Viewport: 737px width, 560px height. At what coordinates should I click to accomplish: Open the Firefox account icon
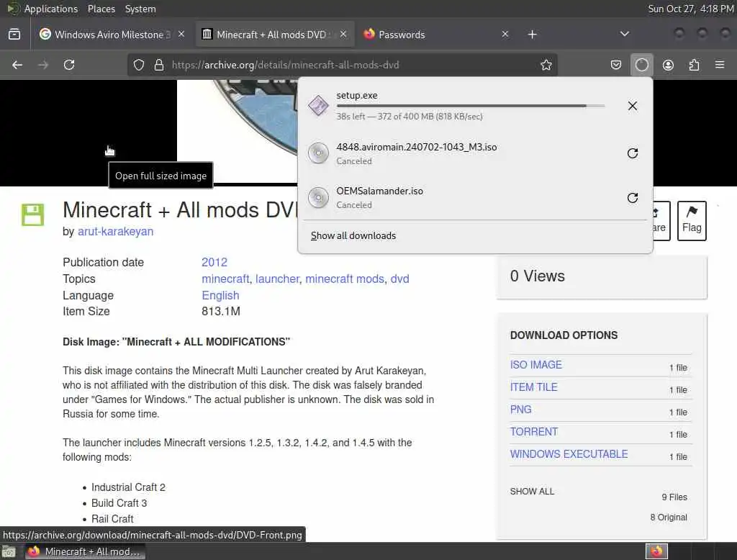point(668,65)
